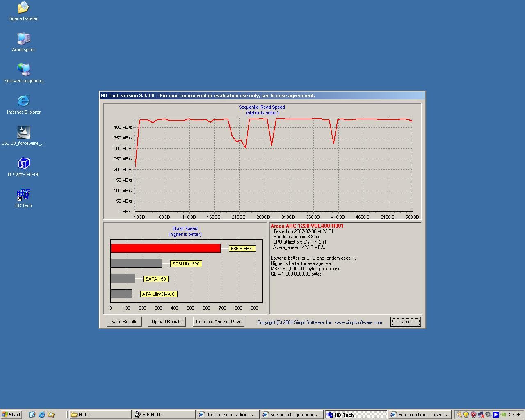The image size is (525, 420).
Task: Select the HDTach-3-0-4-0 setup desktop icon
Action: click(x=23, y=167)
